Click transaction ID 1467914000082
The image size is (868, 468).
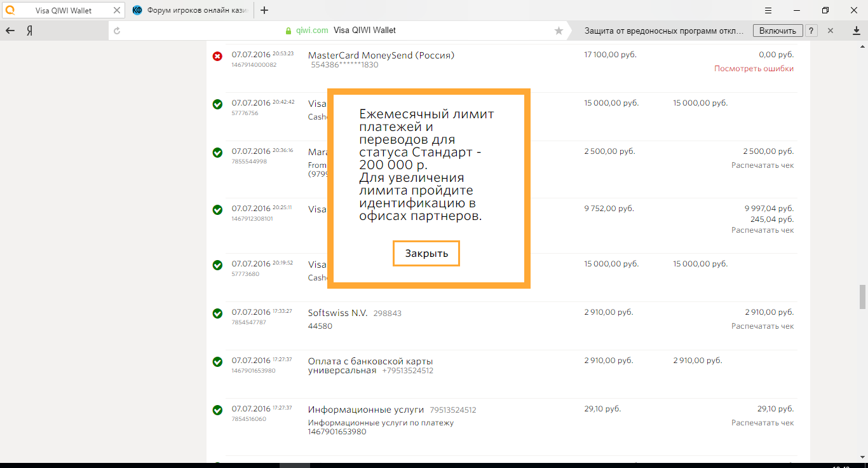[254, 65]
